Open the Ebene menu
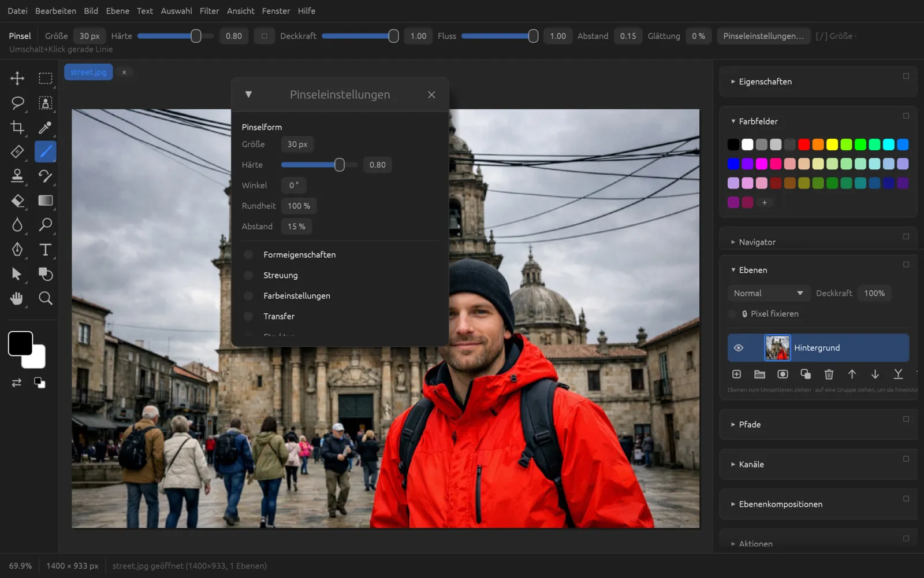924x578 pixels. (x=118, y=11)
